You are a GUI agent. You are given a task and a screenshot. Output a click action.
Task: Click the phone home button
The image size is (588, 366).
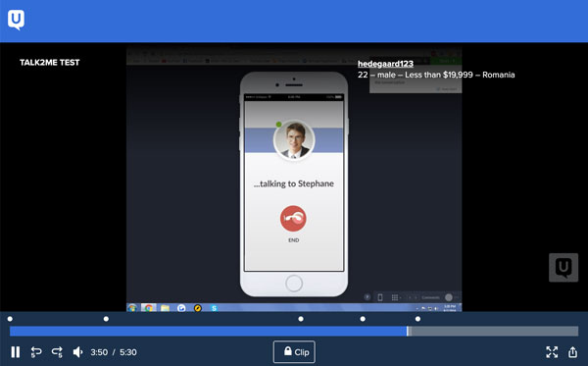click(294, 284)
